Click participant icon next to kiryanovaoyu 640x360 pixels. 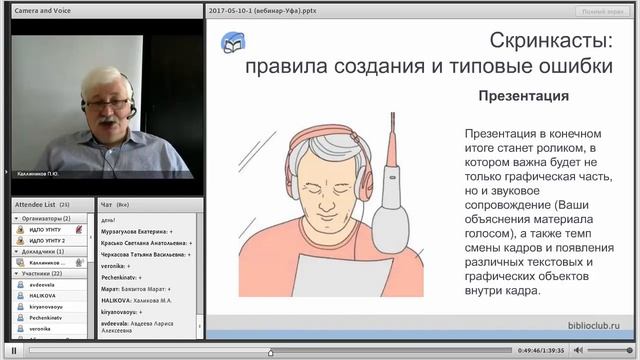tap(20, 307)
